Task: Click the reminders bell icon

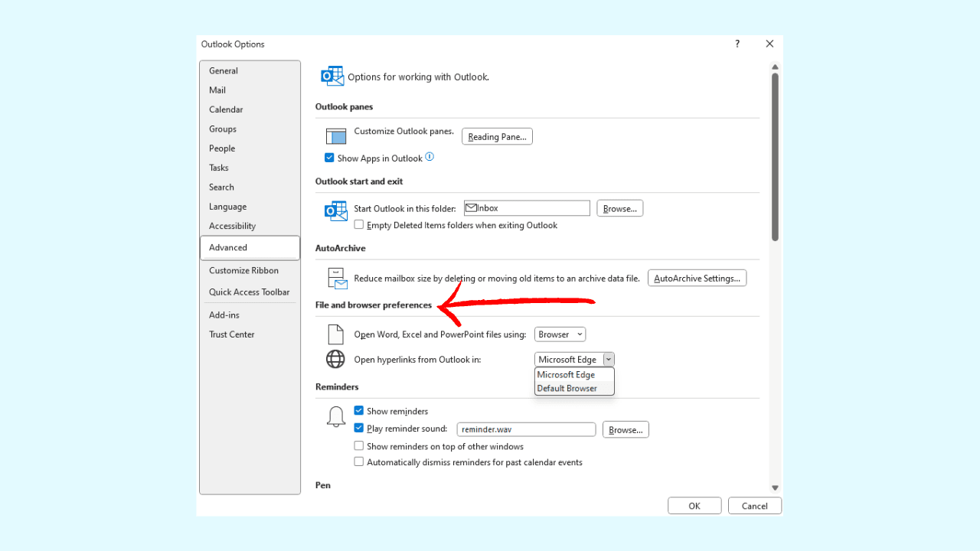Action: click(x=335, y=417)
